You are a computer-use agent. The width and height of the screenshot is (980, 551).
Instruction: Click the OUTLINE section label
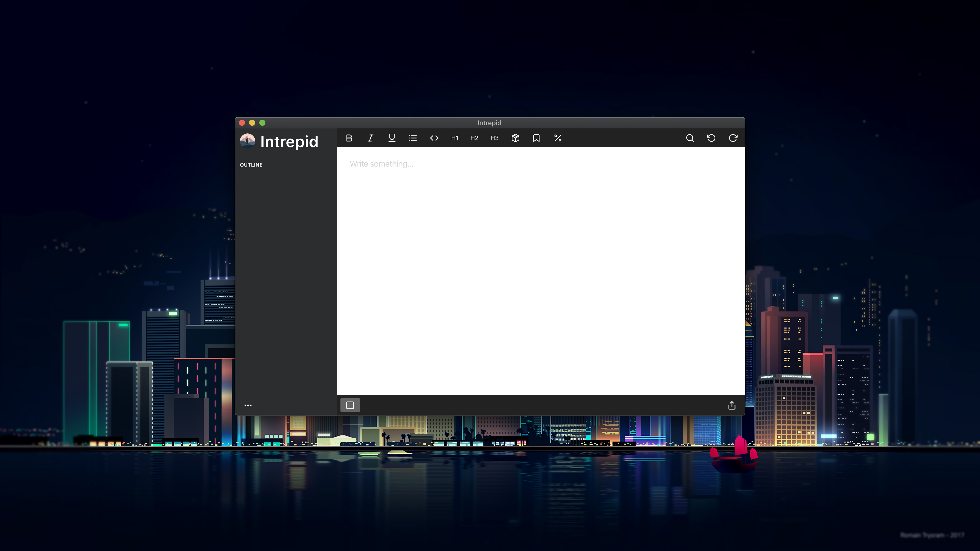pyautogui.click(x=251, y=165)
